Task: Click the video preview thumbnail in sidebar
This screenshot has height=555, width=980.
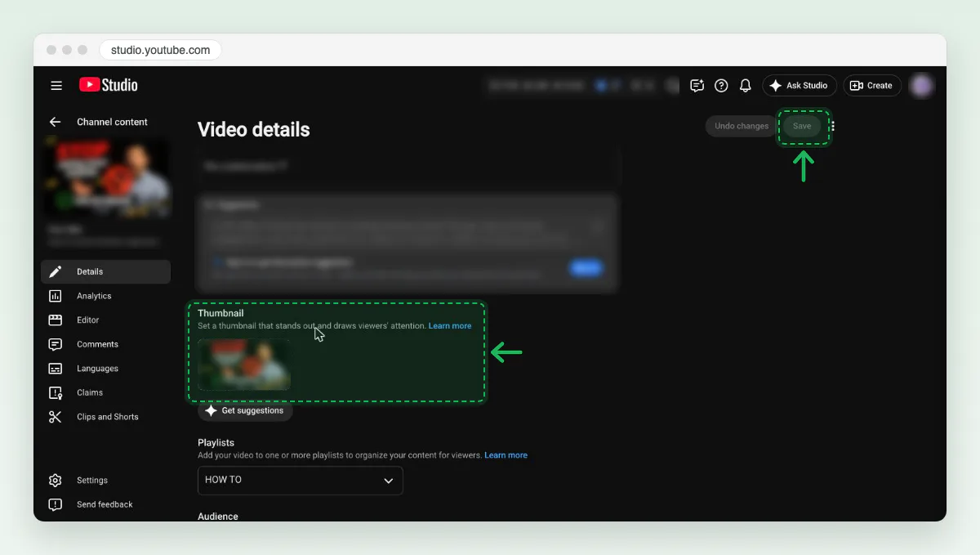Action: [x=108, y=178]
